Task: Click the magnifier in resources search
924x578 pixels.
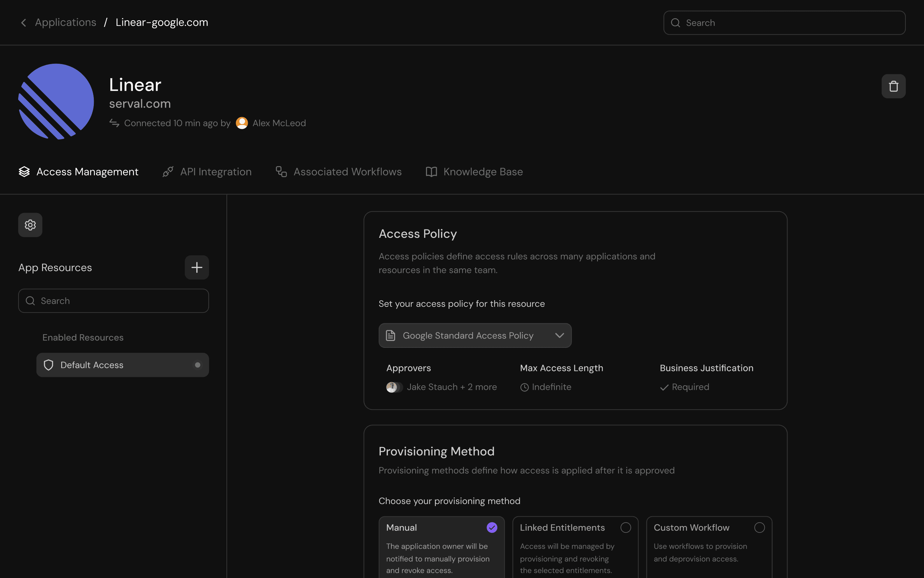Action: click(30, 301)
